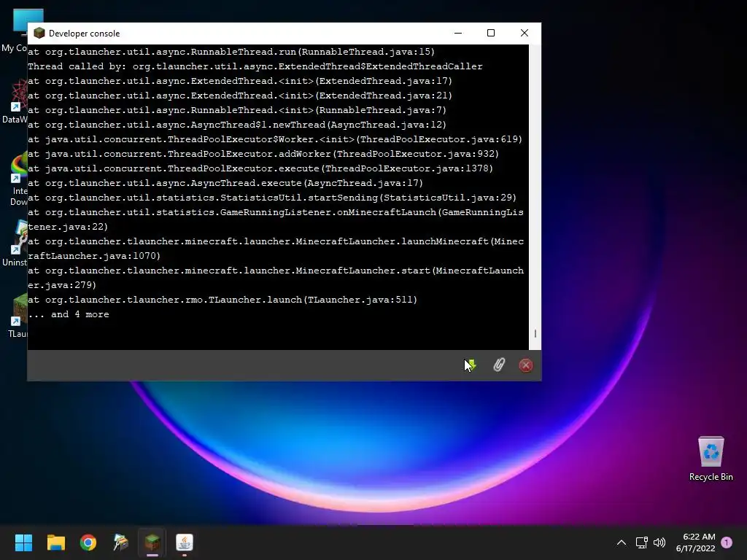747x560 pixels.
Task: Open the Windows Start menu
Action: point(23,542)
